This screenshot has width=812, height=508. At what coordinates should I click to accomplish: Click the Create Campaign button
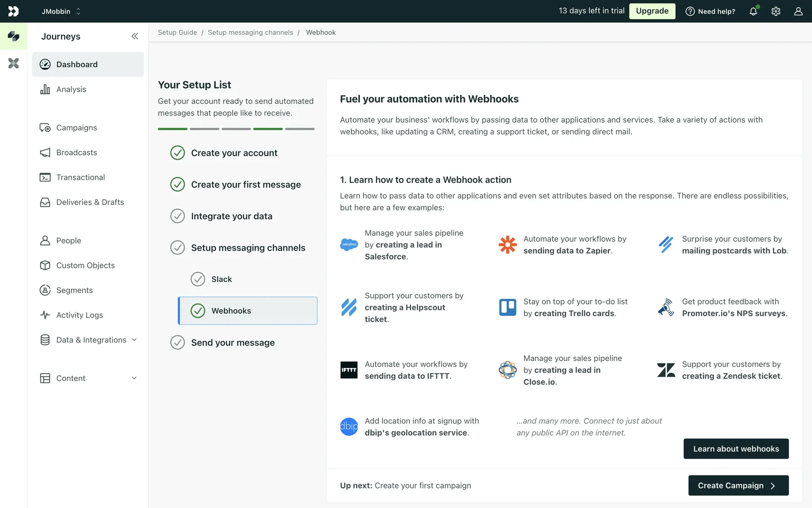coord(738,486)
